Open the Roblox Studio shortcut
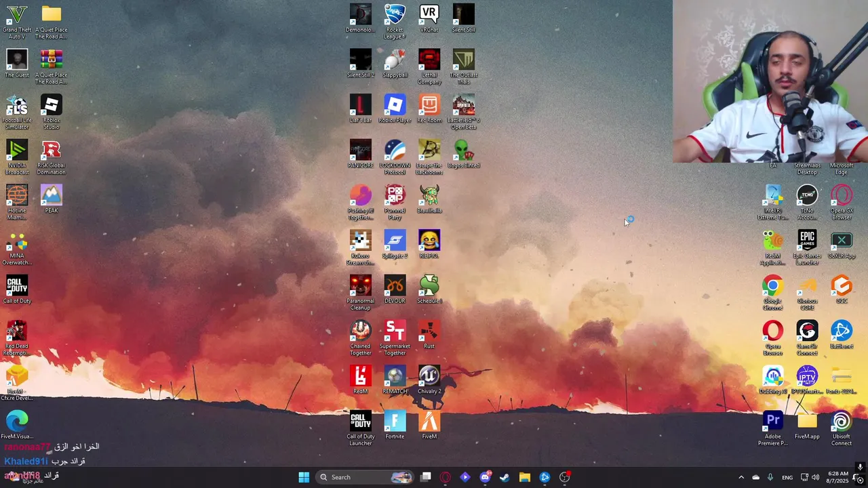Viewport: 868px width, 488px height. [52, 113]
